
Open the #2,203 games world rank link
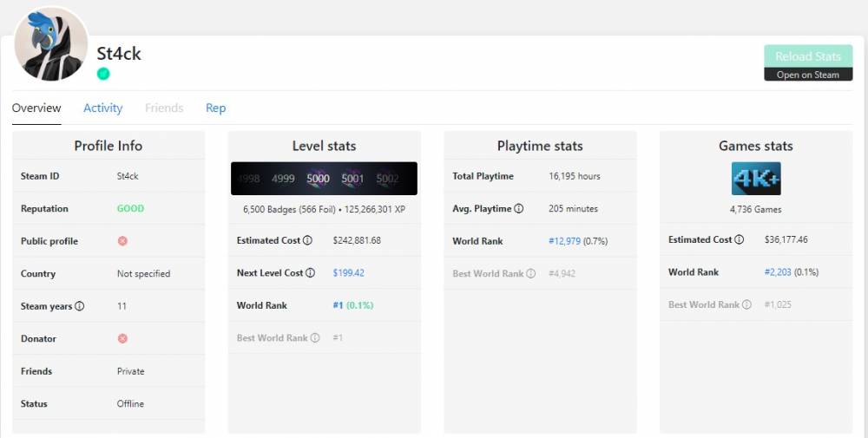click(778, 272)
